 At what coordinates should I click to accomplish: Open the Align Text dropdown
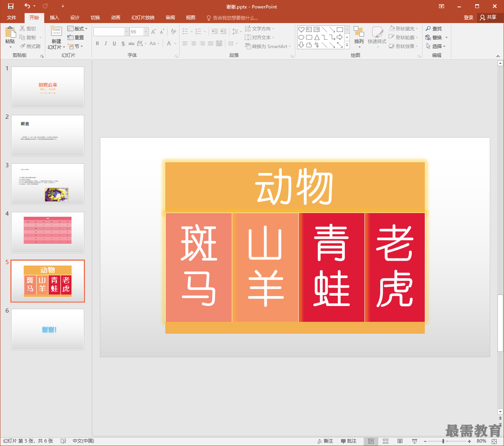[260, 38]
